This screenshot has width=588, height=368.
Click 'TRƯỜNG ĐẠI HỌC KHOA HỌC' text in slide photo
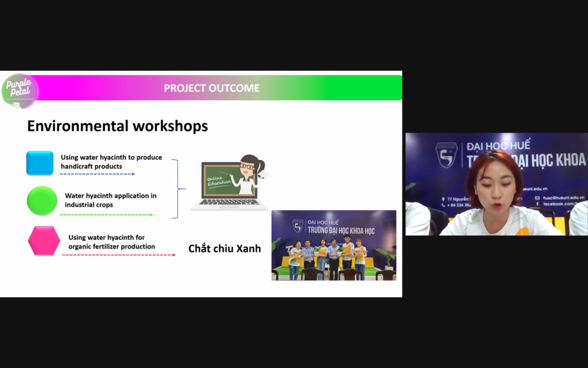341,230
